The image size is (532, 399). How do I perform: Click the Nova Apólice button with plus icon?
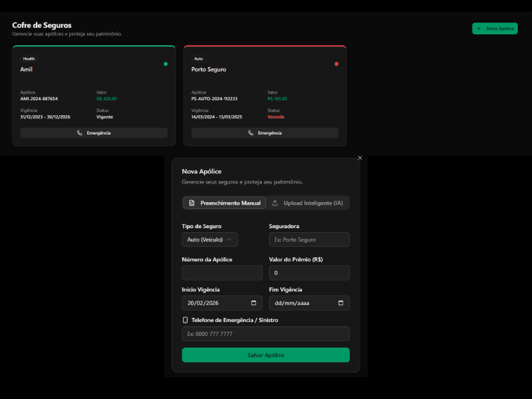coord(495,29)
